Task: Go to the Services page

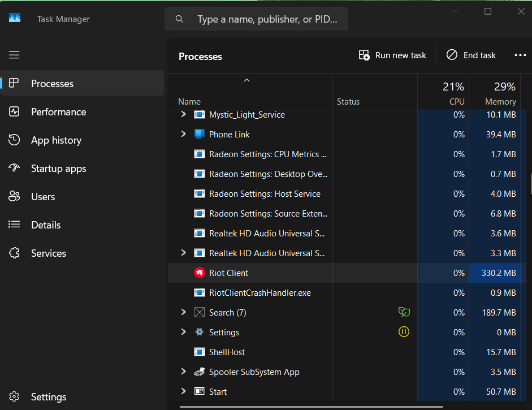Action: point(48,253)
